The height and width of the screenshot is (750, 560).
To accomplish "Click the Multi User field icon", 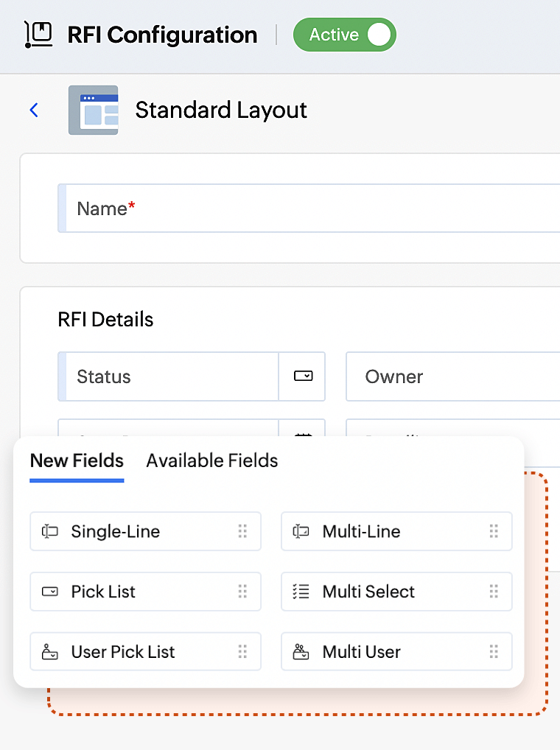I will (300, 651).
